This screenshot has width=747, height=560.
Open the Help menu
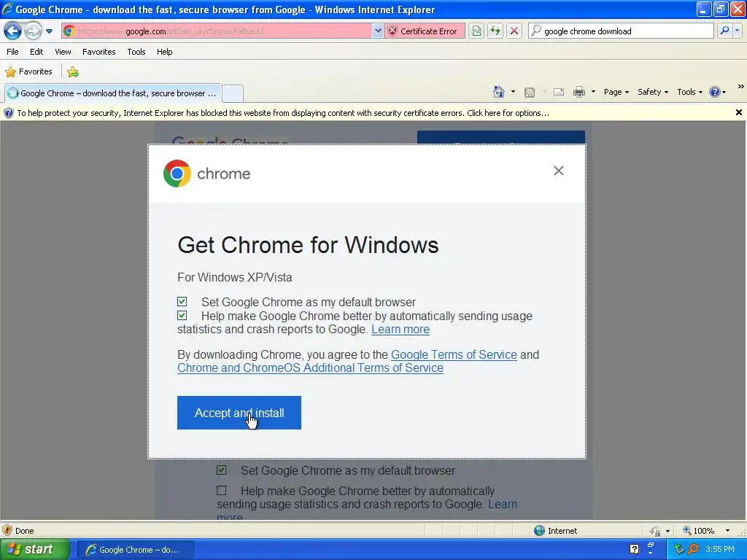click(x=164, y=52)
